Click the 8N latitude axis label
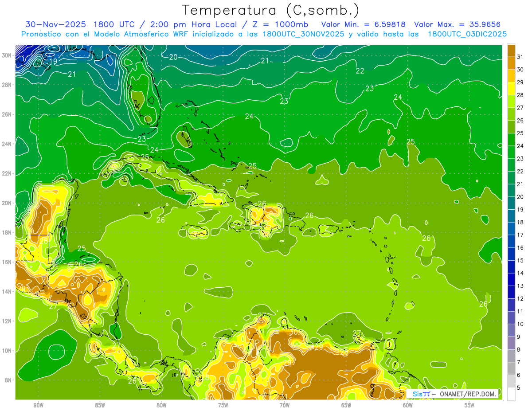532x411 pixels. (8, 380)
